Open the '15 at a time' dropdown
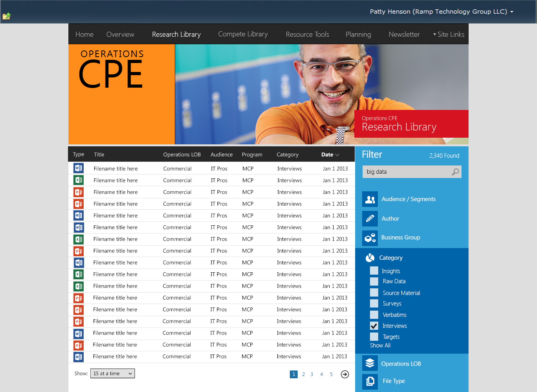537x392 pixels. click(113, 374)
